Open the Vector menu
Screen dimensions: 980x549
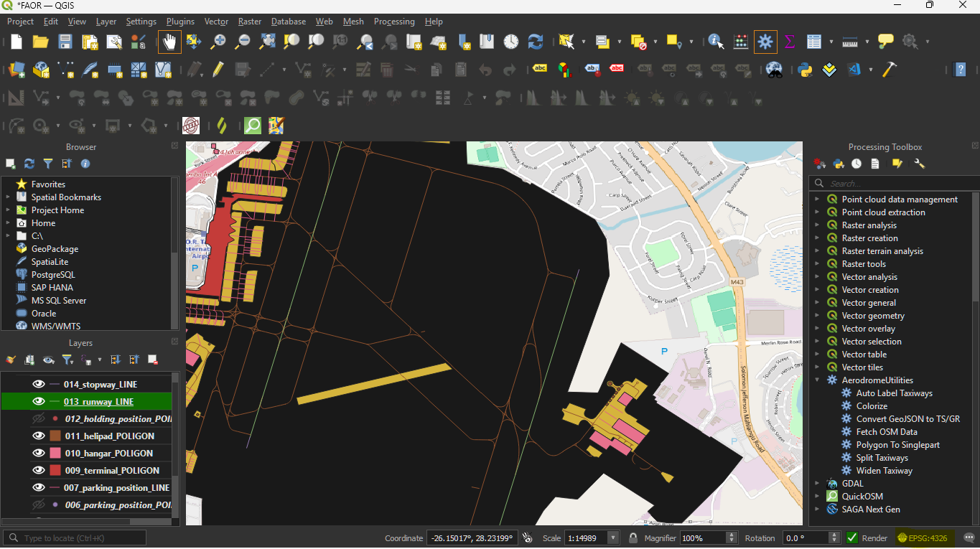click(x=216, y=22)
